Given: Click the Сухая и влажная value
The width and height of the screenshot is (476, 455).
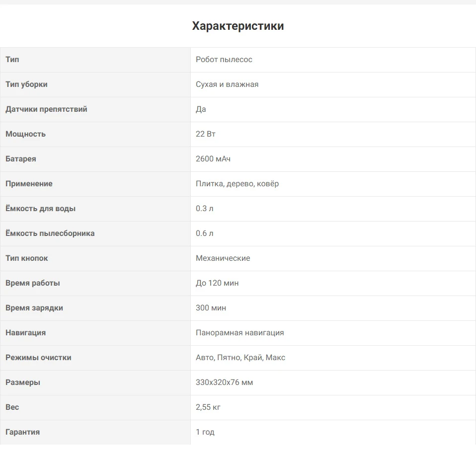Looking at the screenshot, I should [227, 84].
